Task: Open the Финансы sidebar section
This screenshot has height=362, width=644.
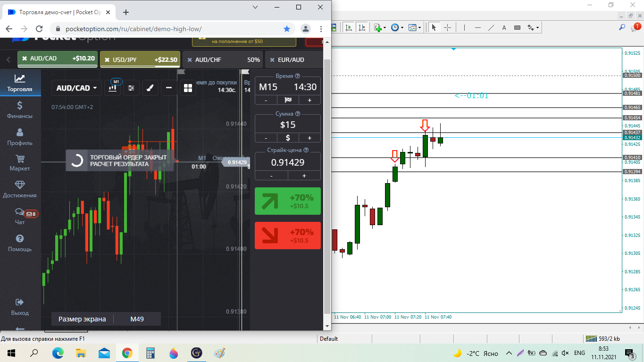Action: pyautogui.click(x=20, y=109)
